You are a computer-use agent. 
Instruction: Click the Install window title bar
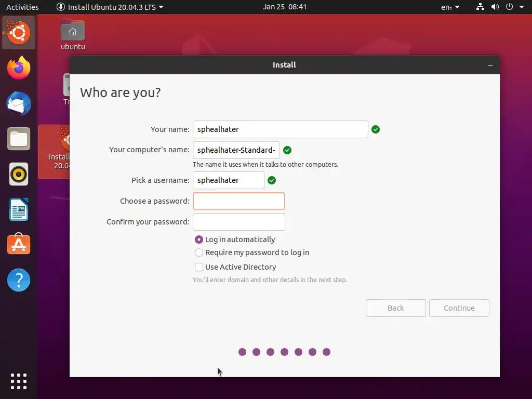click(284, 65)
